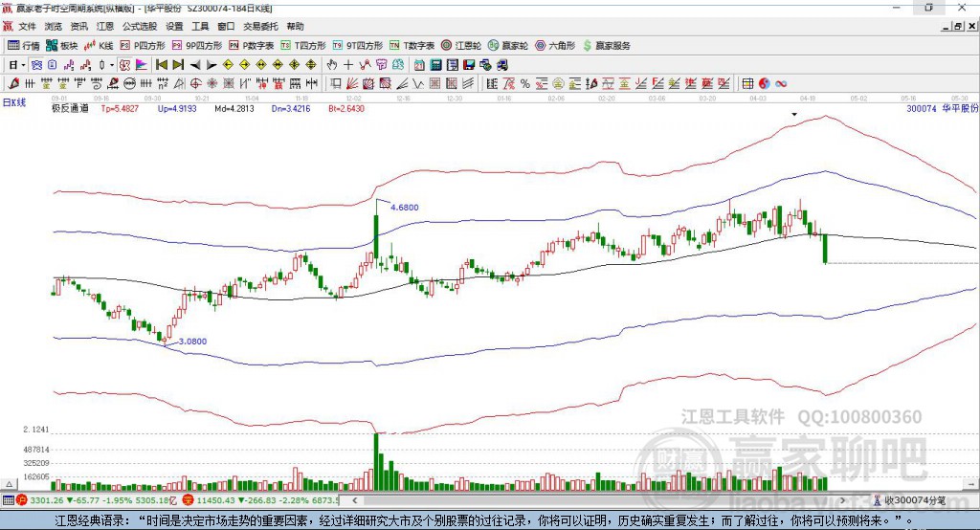
Task: Move chart left with black left arrow
Action: (x=195, y=65)
